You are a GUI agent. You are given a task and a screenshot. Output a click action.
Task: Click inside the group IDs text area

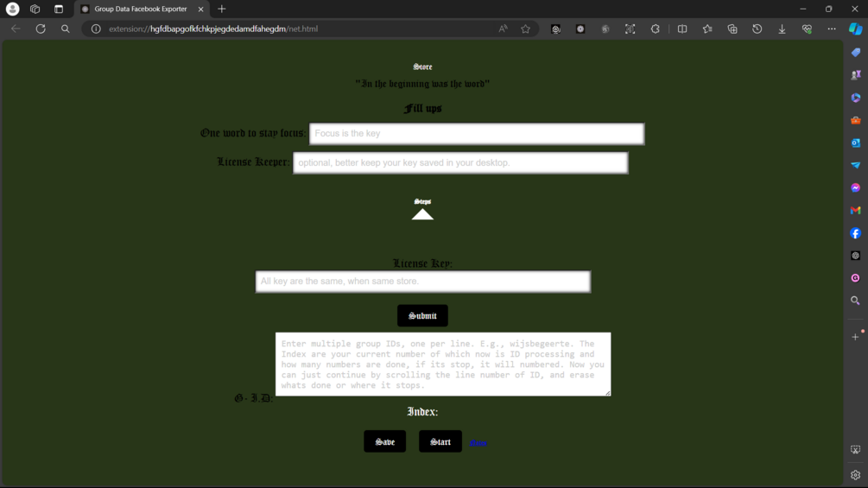[443, 364]
